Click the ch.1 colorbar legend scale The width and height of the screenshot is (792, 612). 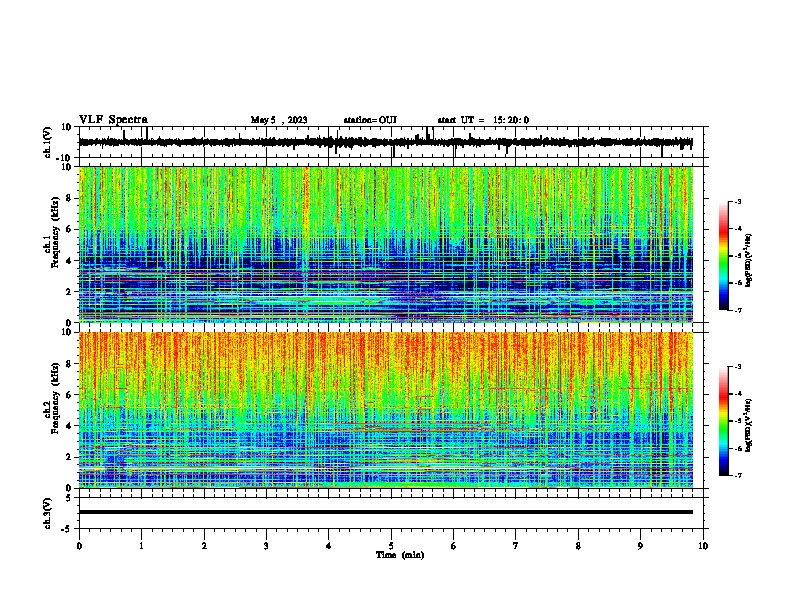[x=723, y=256]
